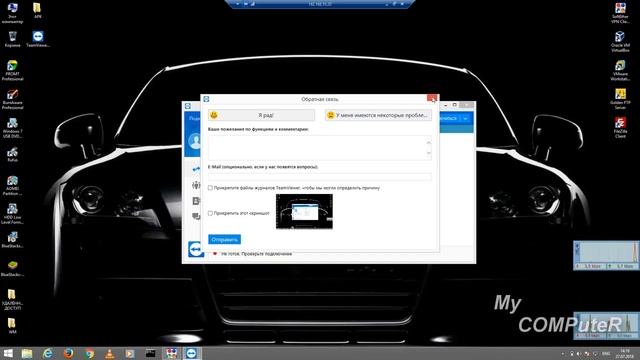The image size is (640, 360).
Task: Send feedback with the blue 'Отправить' button
Action: coord(224,239)
